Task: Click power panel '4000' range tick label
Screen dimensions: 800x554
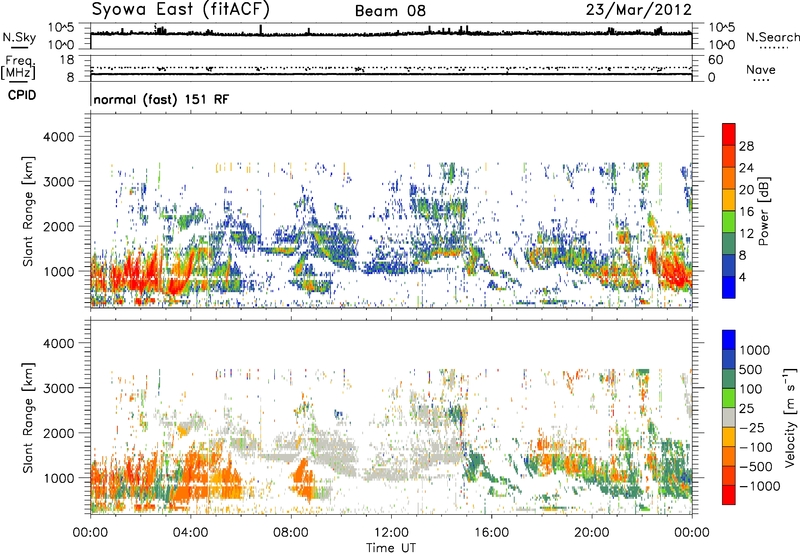Action: point(58,137)
